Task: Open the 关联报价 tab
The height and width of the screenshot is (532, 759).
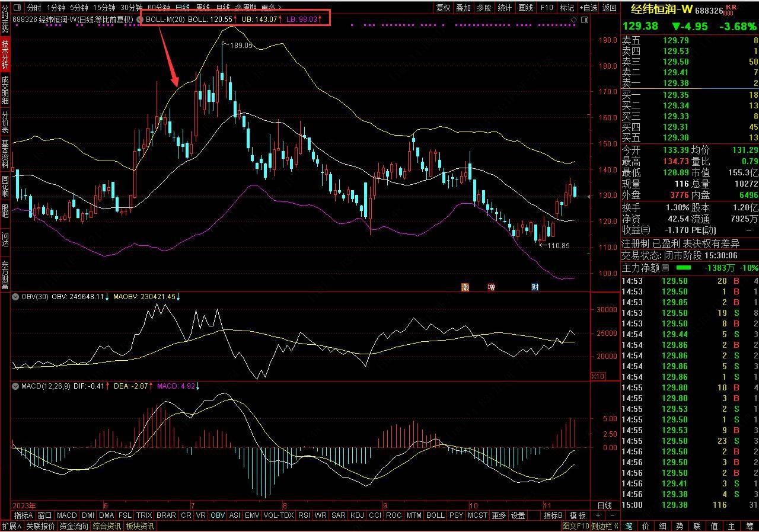Action: pos(40,526)
